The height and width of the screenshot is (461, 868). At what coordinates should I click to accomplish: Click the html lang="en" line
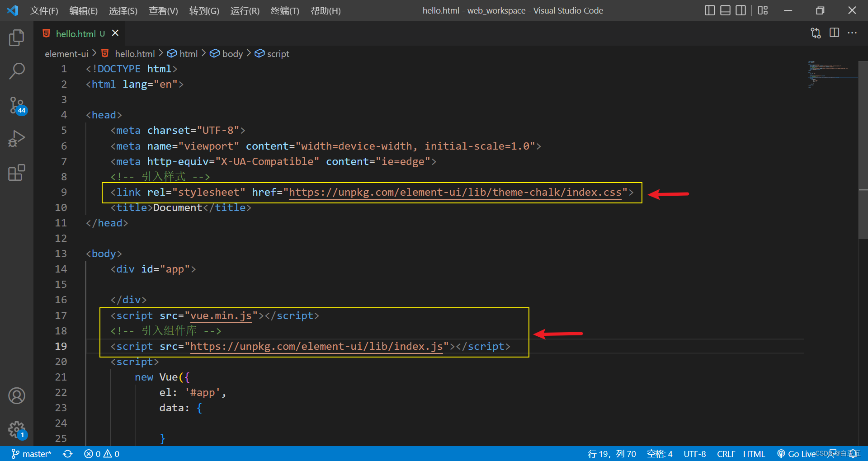click(135, 85)
